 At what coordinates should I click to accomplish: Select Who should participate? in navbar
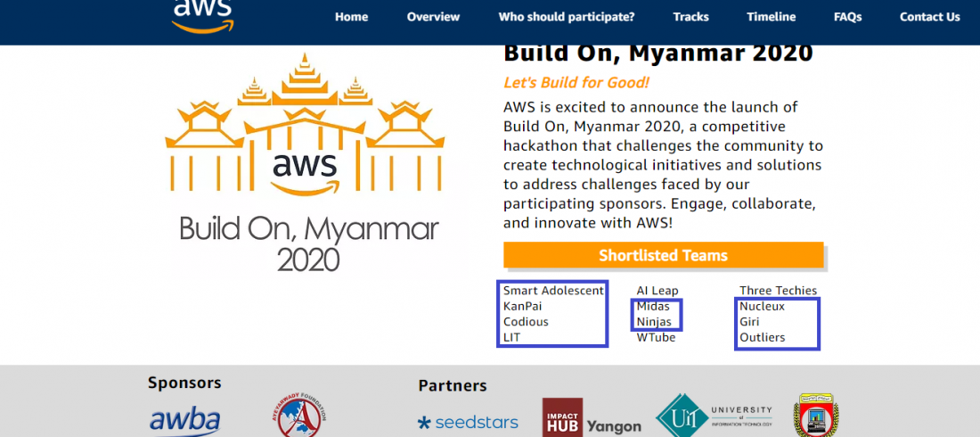click(566, 17)
